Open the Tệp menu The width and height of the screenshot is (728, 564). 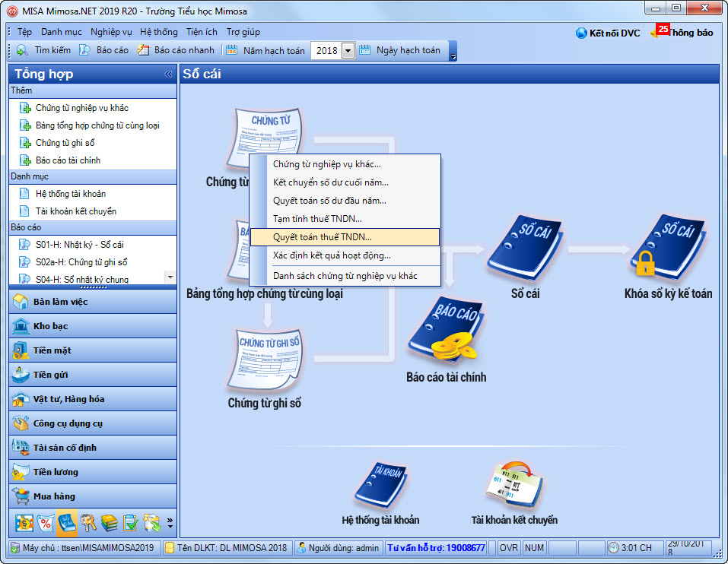click(24, 32)
